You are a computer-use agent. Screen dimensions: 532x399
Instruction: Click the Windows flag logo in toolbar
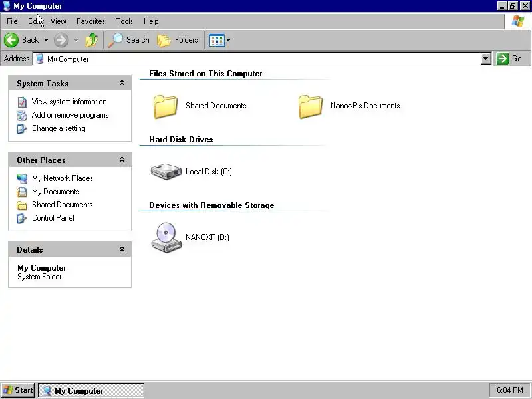pos(518,21)
